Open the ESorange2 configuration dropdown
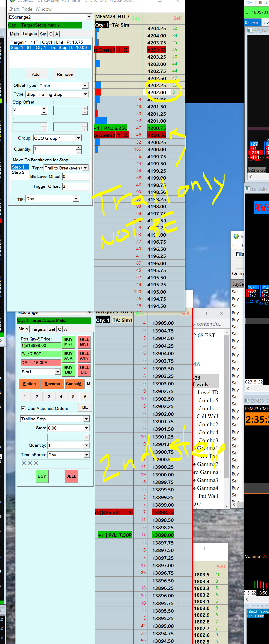Image resolution: width=269 pixels, height=644 pixels. (x=89, y=17)
